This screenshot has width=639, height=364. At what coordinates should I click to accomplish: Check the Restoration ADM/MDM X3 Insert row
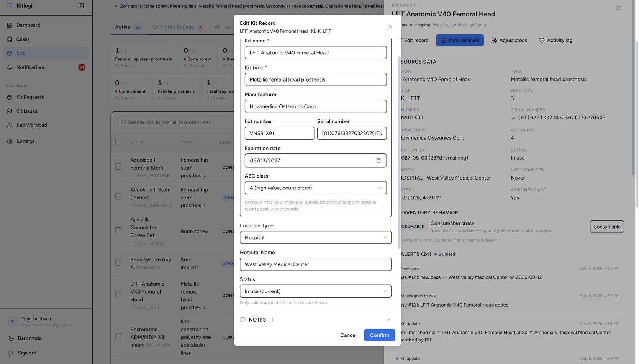tap(118, 336)
